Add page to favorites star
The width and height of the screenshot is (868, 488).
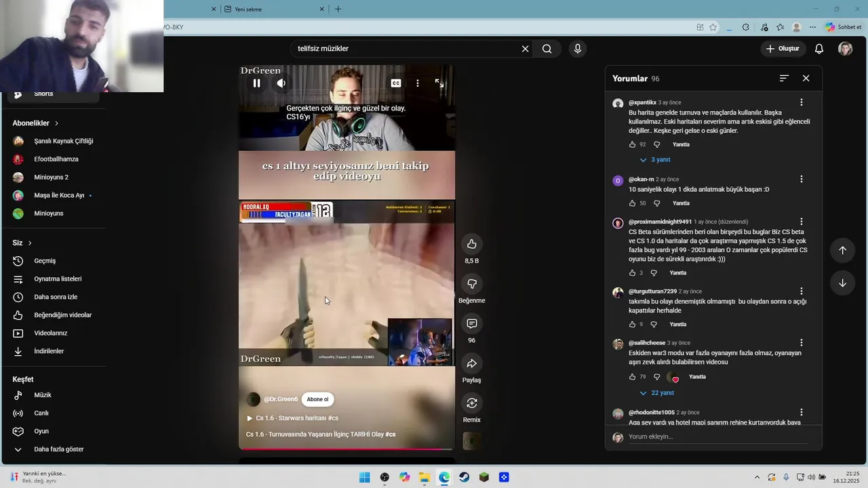click(713, 27)
